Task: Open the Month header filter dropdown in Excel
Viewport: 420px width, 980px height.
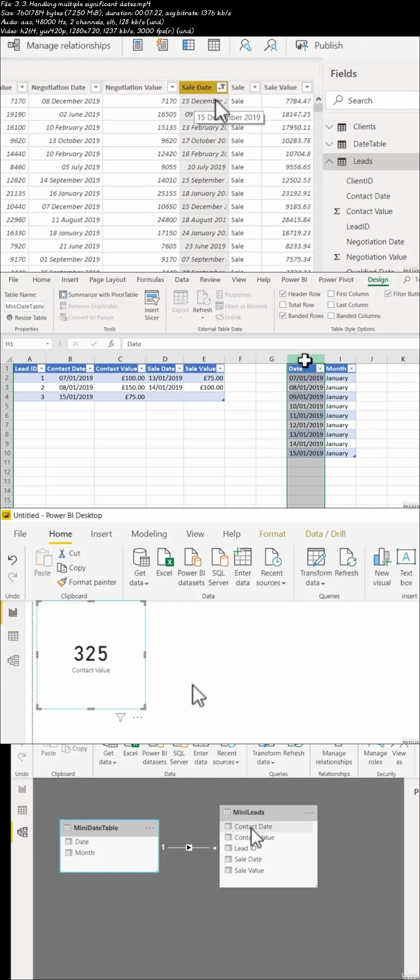Action: (x=352, y=368)
